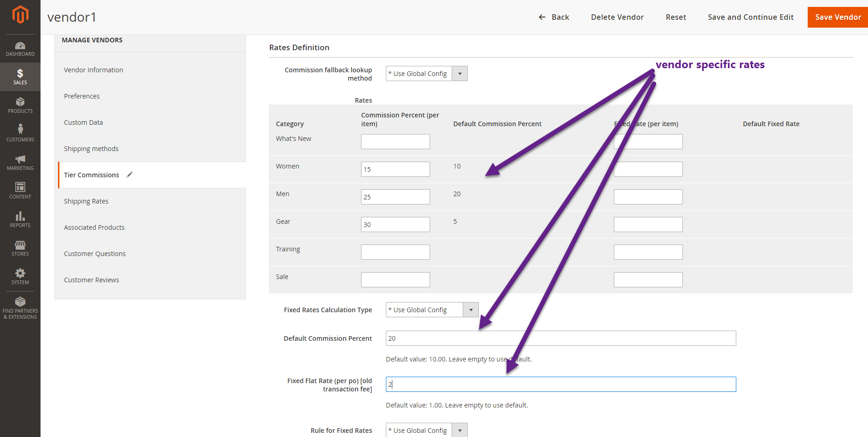Click Training fixed rate field

click(648, 252)
